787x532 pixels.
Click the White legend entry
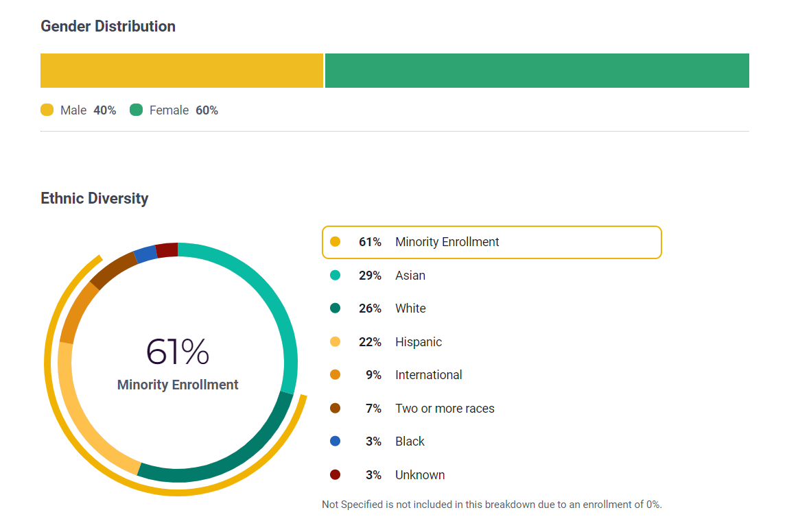[x=410, y=309]
